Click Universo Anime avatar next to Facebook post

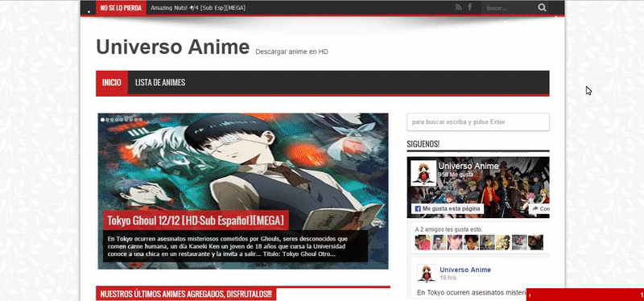[427, 274]
